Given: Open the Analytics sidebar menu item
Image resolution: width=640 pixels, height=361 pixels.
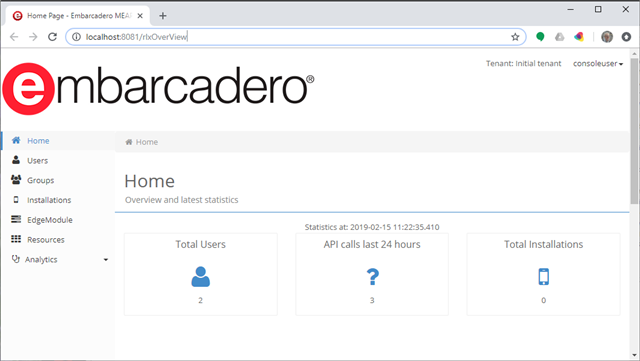Looking at the screenshot, I should [58, 259].
